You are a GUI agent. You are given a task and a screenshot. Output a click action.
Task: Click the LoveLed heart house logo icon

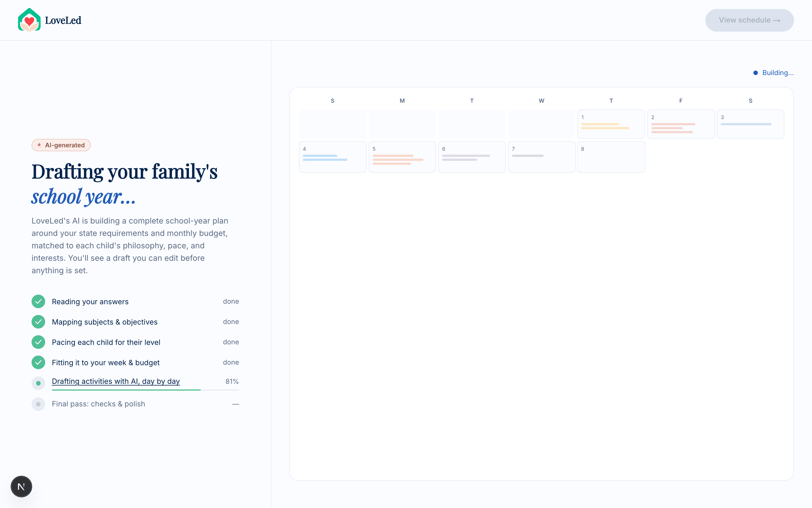[29, 20]
